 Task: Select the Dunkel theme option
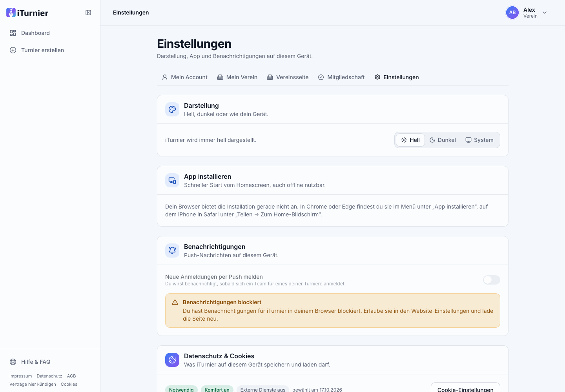(x=443, y=140)
